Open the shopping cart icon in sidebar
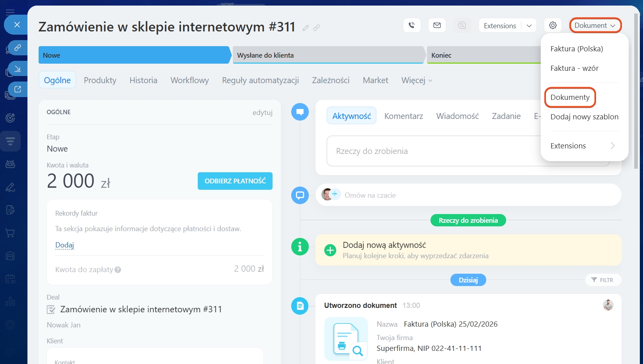643x364 pixels. pyautogui.click(x=10, y=233)
